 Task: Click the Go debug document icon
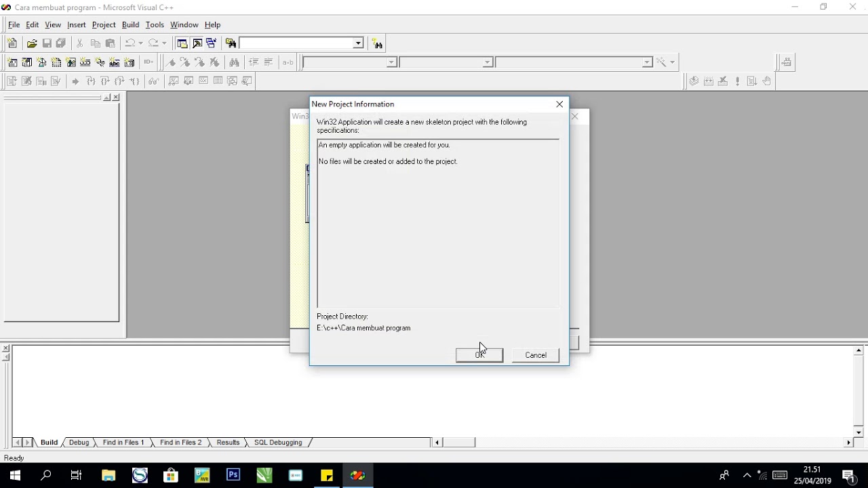pyautogui.click(x=752, y=81)
